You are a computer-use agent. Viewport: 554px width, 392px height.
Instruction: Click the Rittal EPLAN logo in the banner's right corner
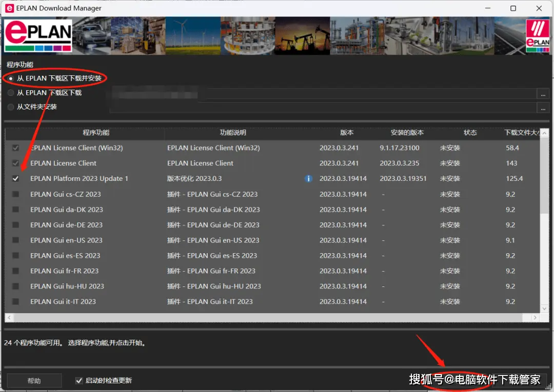coord(538,36)
